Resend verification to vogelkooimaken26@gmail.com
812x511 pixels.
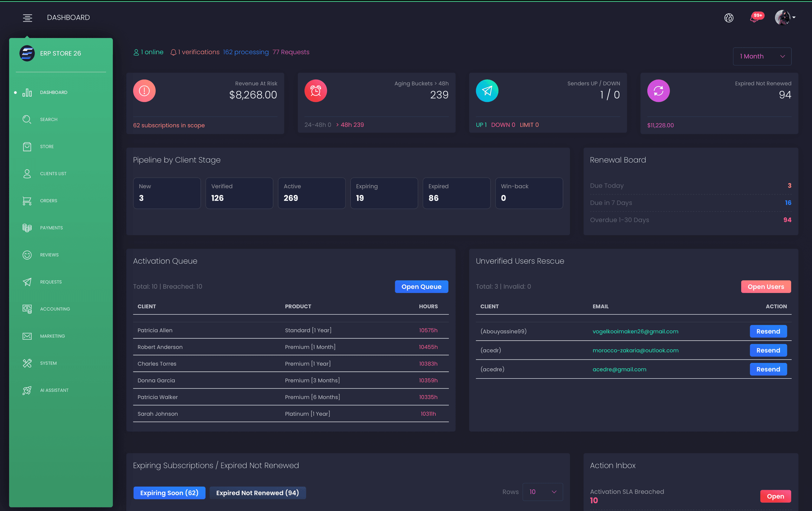pos(768,331)
